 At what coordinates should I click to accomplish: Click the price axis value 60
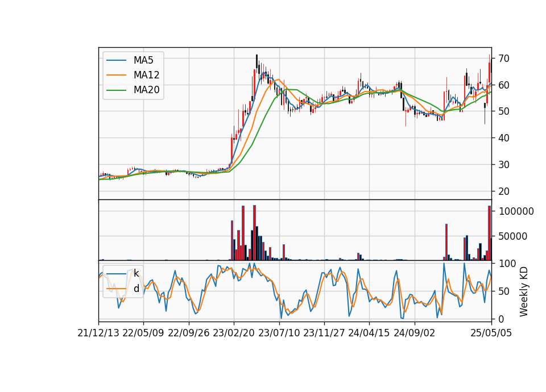(504, 85)
